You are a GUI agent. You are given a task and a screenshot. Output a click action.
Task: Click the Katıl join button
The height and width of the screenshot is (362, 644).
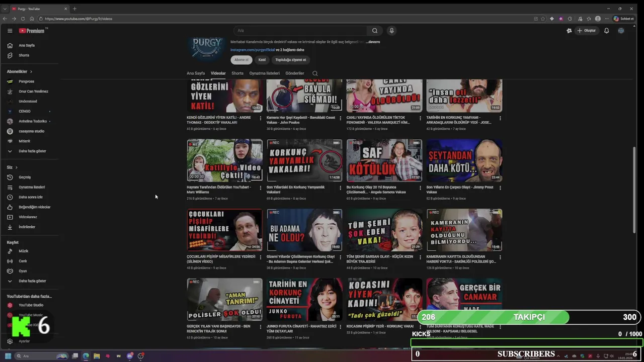(x=262, y=60)
